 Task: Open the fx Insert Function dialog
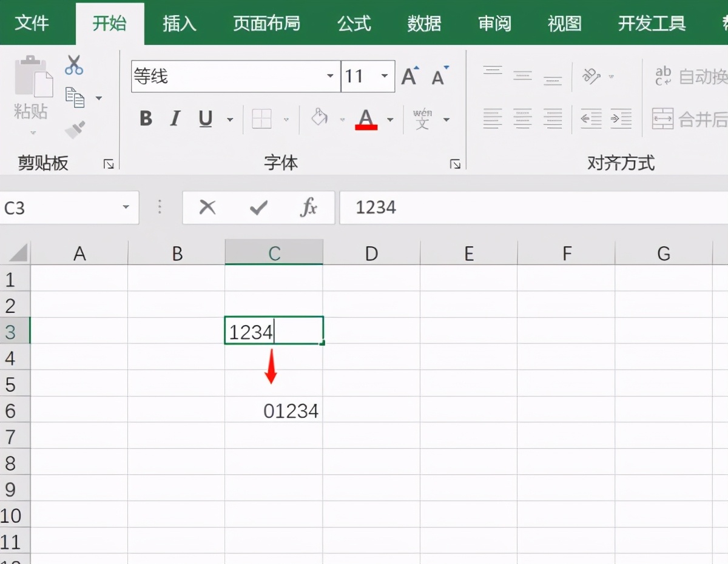[309, 207]
